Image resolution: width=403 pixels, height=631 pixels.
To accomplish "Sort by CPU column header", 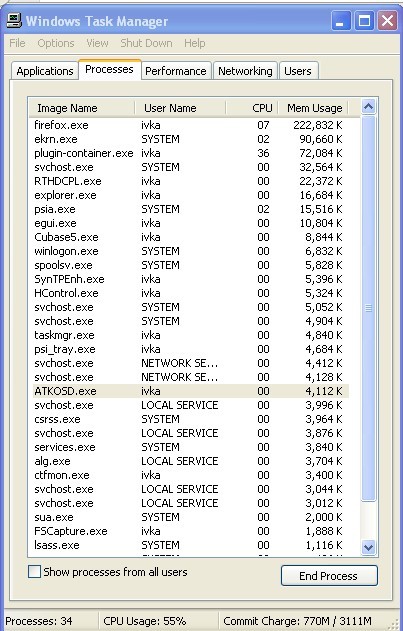I will (x=252, y=108).
